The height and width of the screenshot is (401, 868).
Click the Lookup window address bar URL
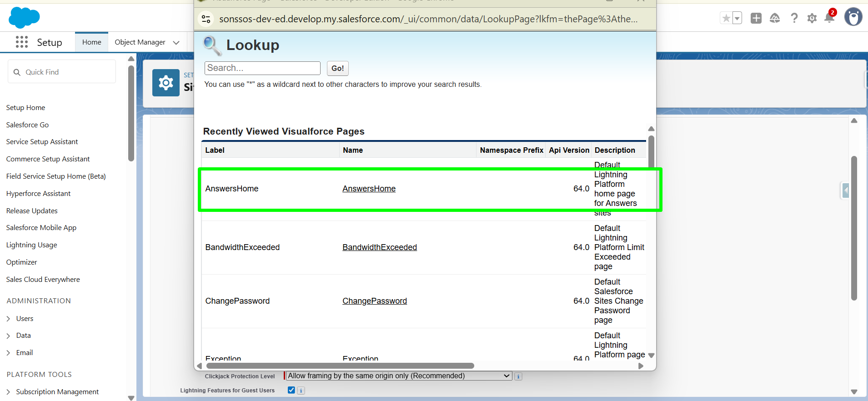coord(428,19)
